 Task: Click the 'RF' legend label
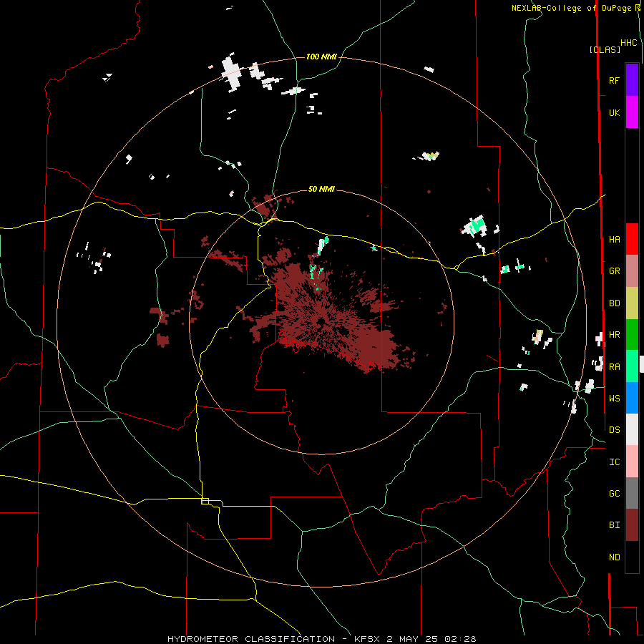pyautogui.click(x=614, y=80)
